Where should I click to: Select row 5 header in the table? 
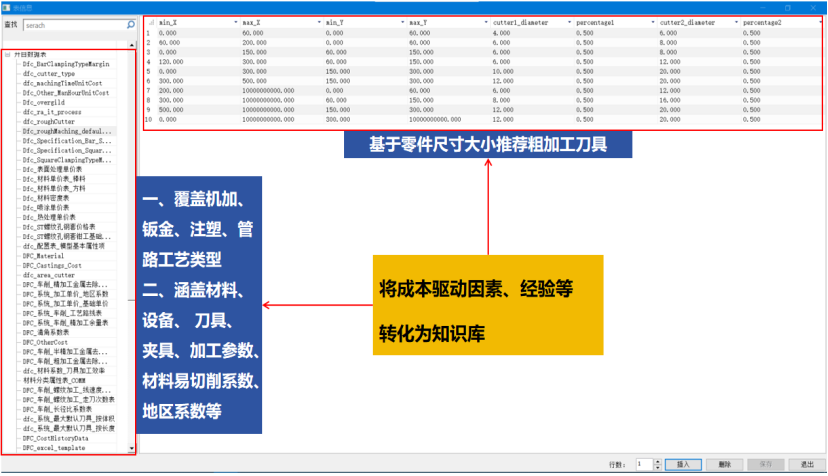click(148, 72)
